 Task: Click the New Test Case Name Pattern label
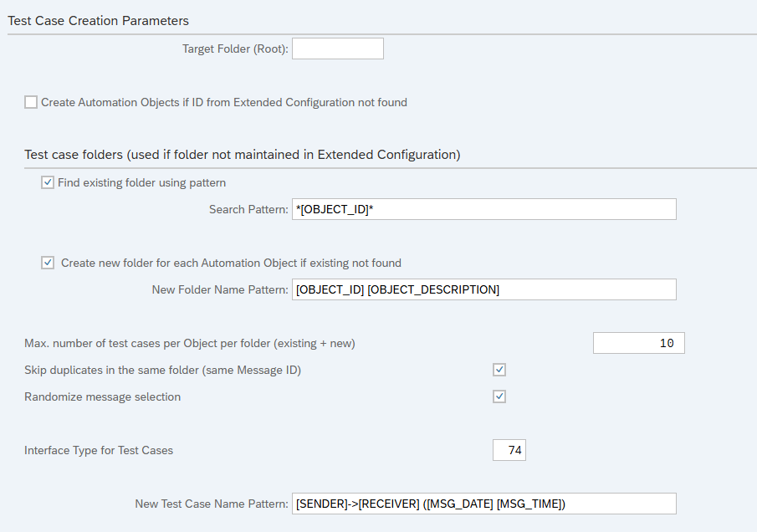(x=212, y=504)
